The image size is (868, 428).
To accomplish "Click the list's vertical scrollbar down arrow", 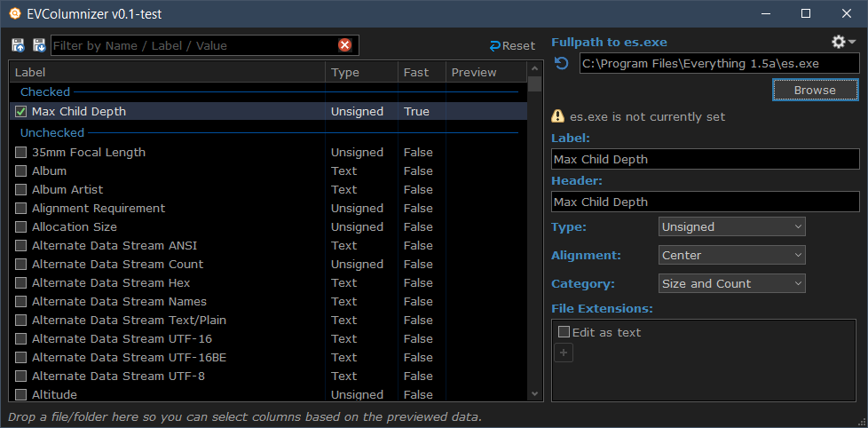I will (534, 393).
